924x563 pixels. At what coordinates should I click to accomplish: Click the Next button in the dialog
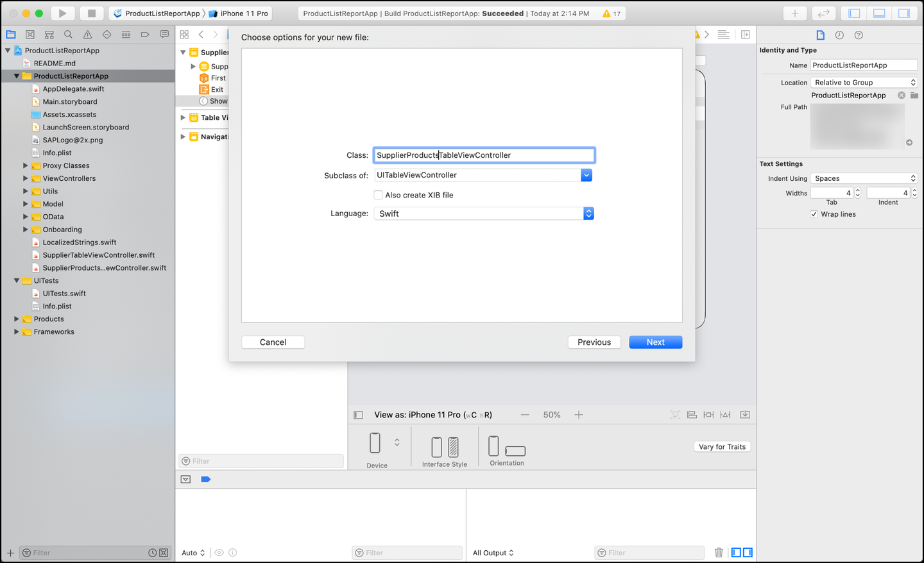(656, 342)
